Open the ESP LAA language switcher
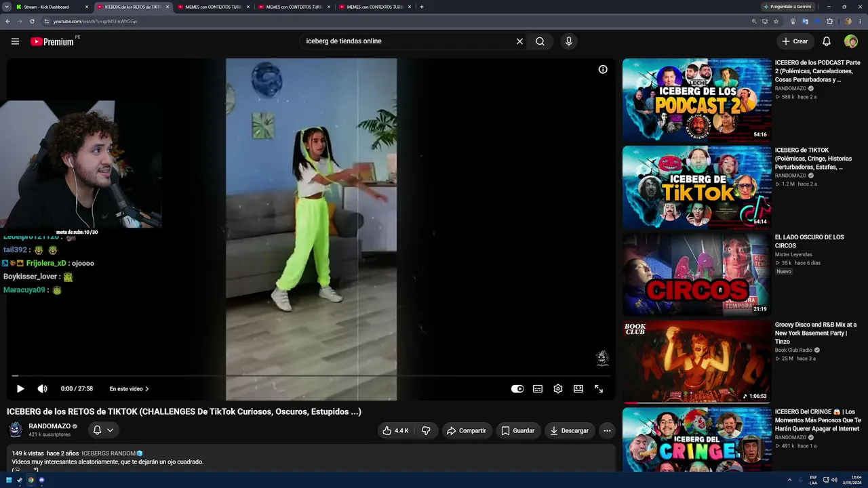Viewport: 868px width, 488px height. pyautogui.click(x=813, y=480)
